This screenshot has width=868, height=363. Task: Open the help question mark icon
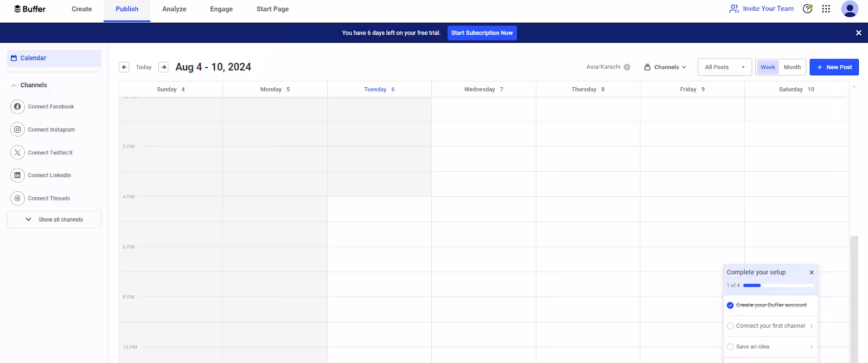[x=808, y=9]
